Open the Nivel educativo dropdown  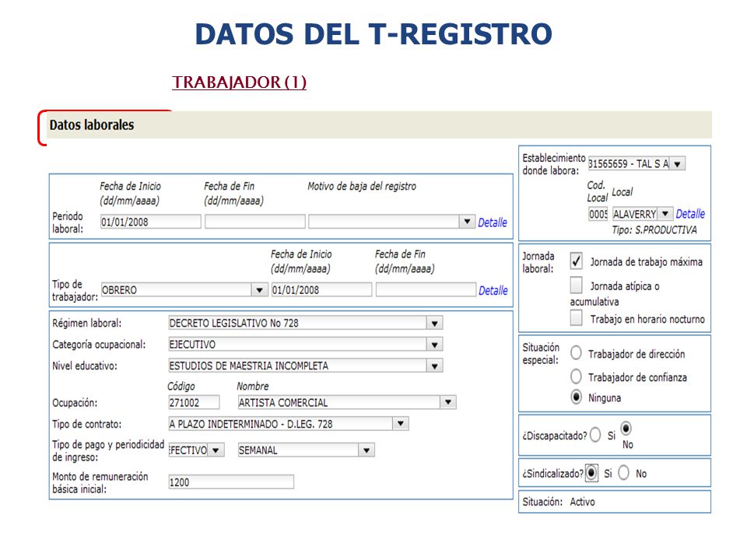click(434, 366)
